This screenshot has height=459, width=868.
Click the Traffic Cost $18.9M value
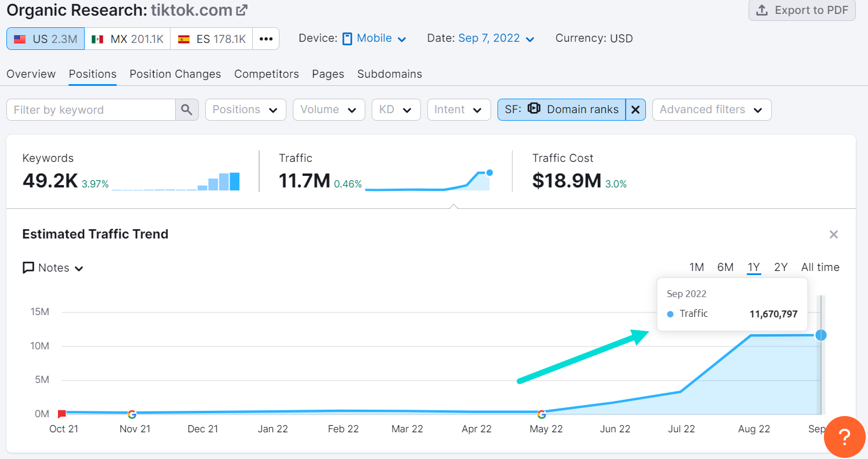[x=566, y=181]
